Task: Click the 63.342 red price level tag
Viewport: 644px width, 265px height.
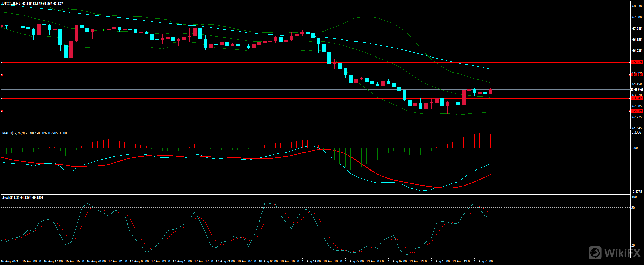Action: 637,98
